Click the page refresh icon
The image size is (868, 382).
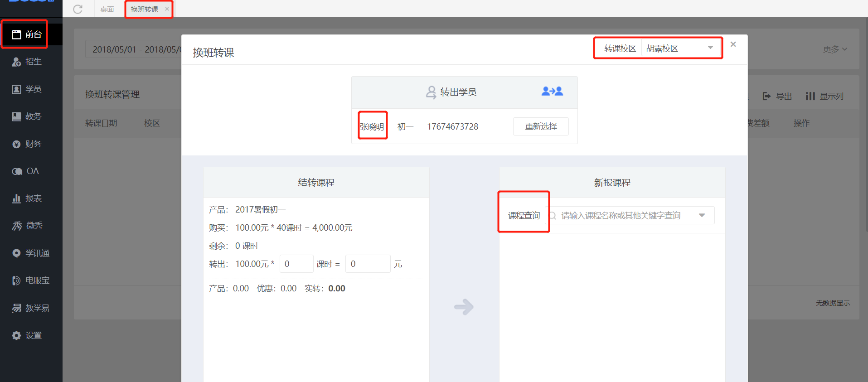click(78, 9)
